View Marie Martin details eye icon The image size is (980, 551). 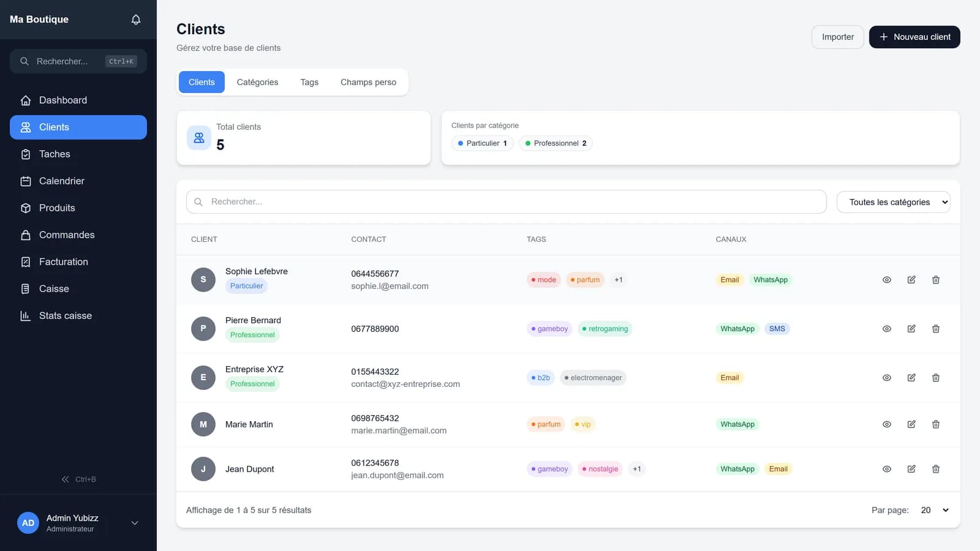(x=887, y=424)
